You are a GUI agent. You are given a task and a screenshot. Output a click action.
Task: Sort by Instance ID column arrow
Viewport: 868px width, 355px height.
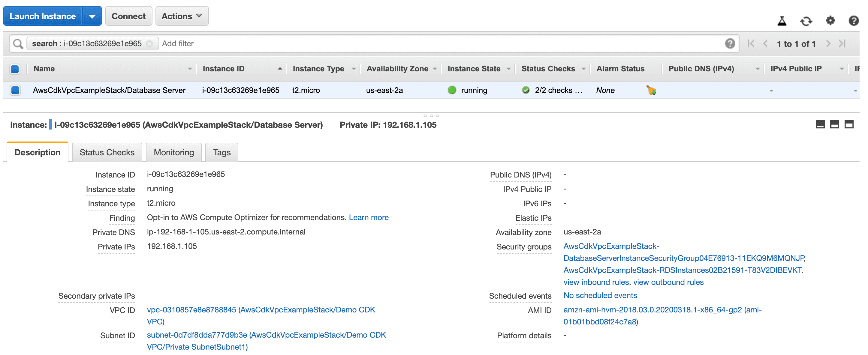point(280,69)
